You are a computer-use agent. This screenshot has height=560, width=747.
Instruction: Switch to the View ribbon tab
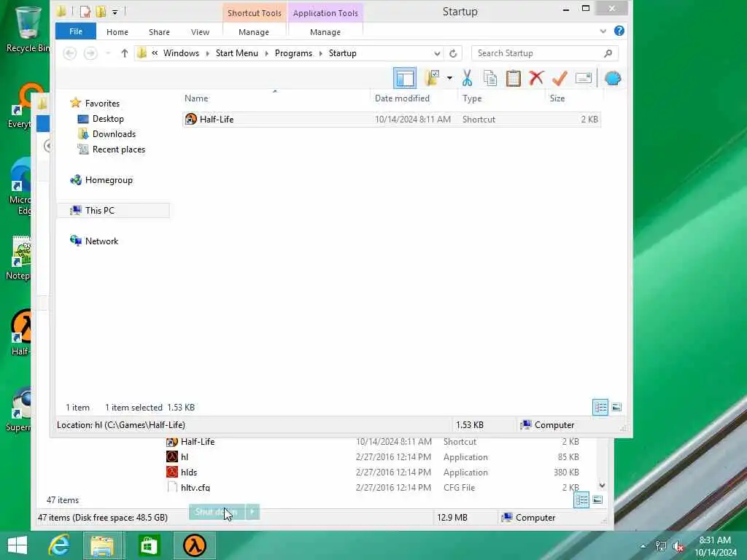pyautogui.click(x=200, y=32)
